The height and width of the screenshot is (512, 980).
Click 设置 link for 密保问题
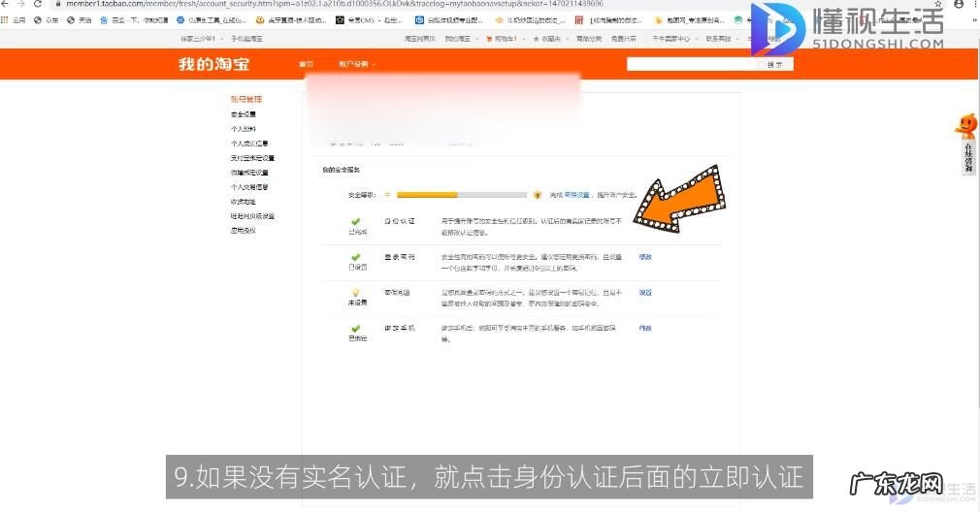click(645, 292)
